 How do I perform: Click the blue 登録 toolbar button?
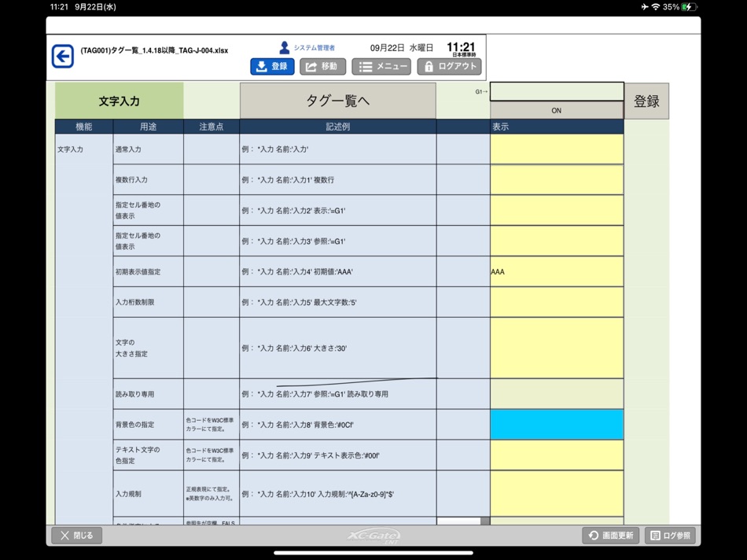click(272, 66)
